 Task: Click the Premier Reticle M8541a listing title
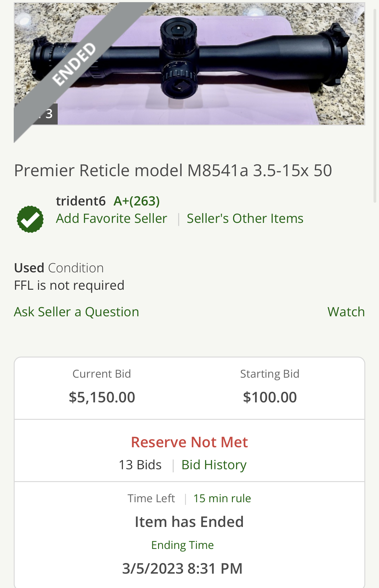coord(173,170)
